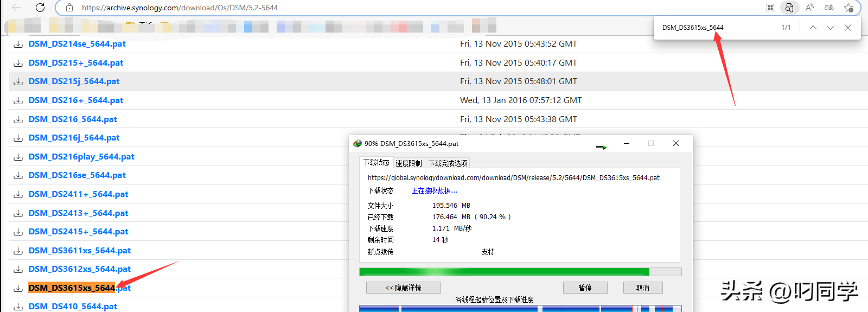Viewport: 868px width, 312px height.
Task: Open the DSM_DS2411+_5644.pat link
Action: [x=79, y=194]
